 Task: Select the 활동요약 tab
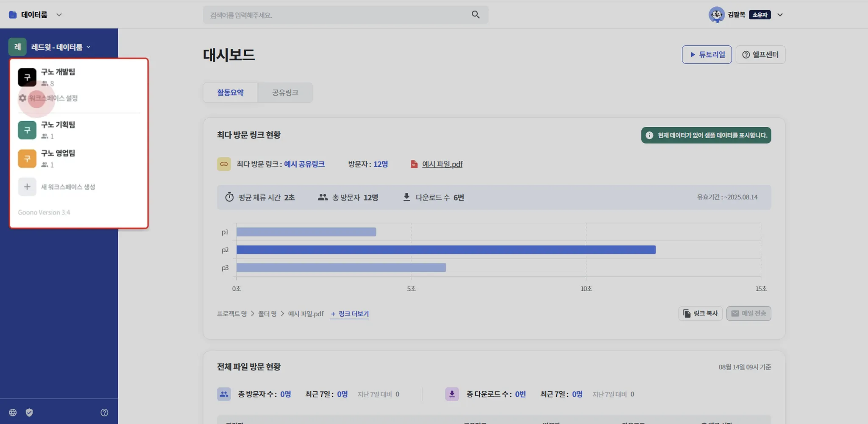point(230,92)
